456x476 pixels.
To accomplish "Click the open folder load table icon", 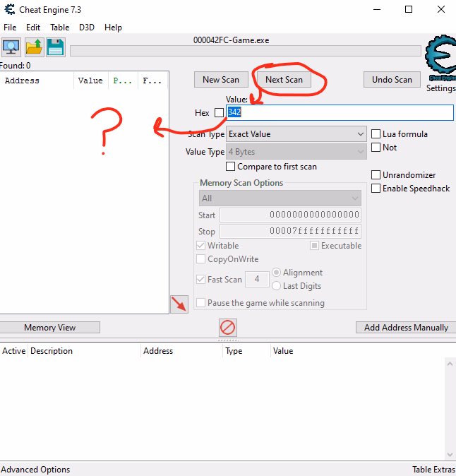I will [x=34, y=47].
